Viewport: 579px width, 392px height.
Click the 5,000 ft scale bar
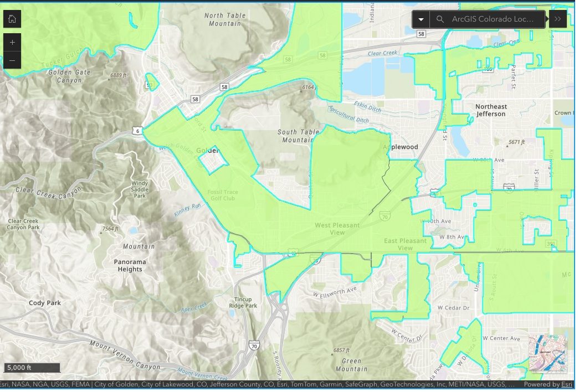point(32,369)
